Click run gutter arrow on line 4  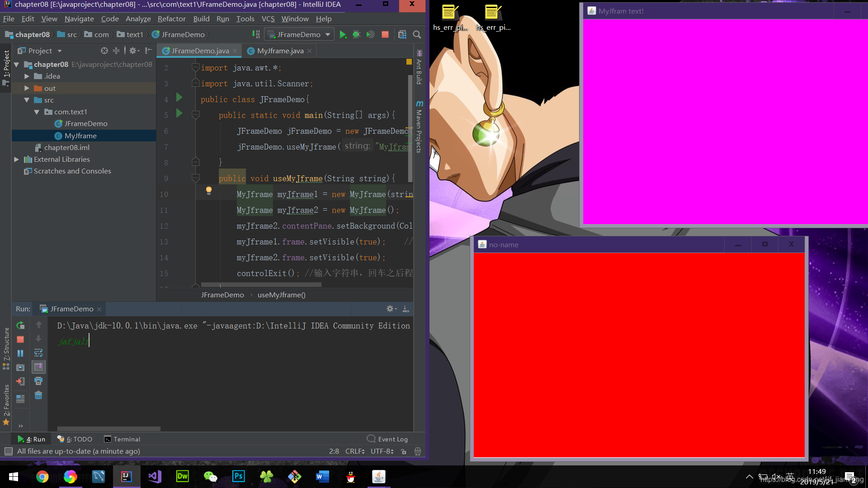pyautogui.click(x=179, y=98)
